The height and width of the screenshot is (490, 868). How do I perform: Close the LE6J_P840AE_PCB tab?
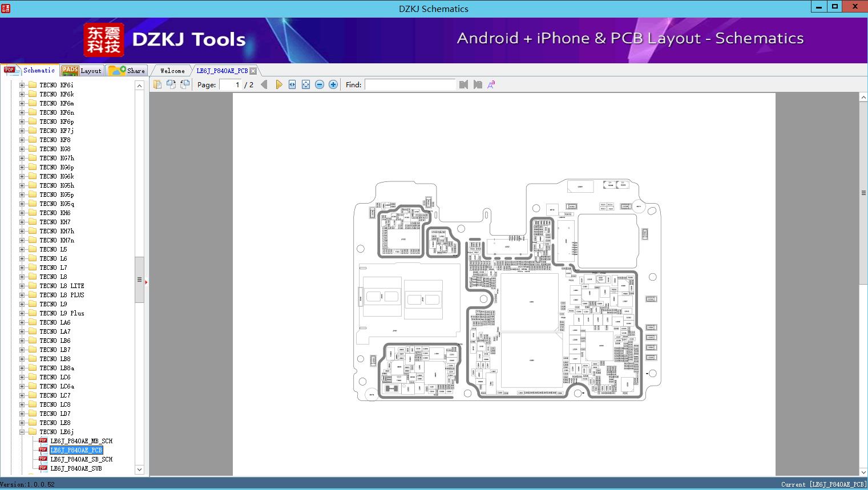pyautogui.click(x=253, y=71)
